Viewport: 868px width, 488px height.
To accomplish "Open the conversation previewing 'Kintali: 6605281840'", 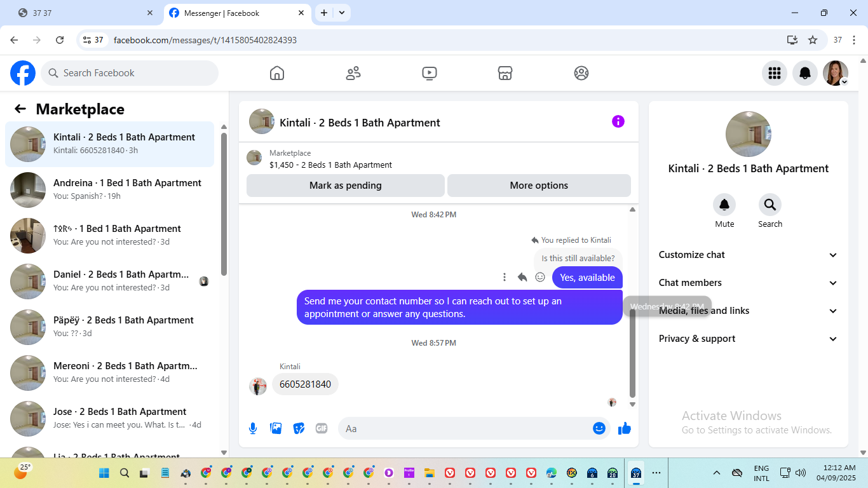I will pos(109,144).
